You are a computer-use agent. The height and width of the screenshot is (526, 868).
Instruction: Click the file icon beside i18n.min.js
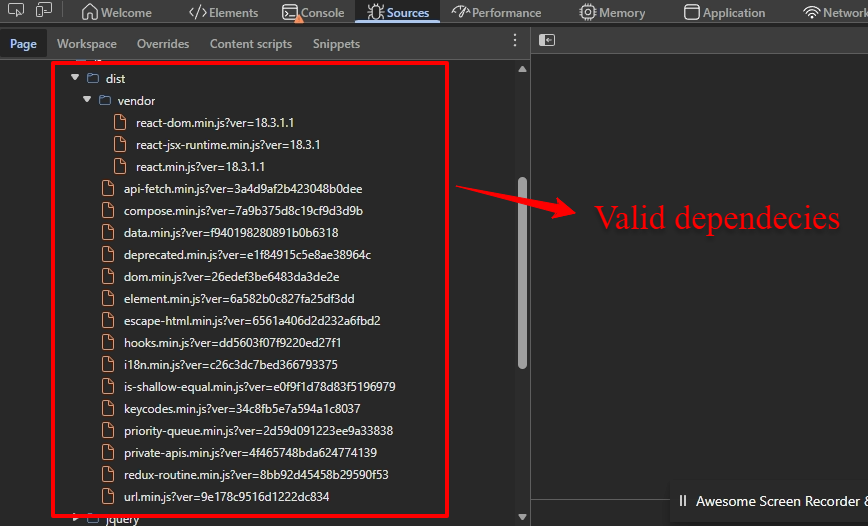(108, 364)
